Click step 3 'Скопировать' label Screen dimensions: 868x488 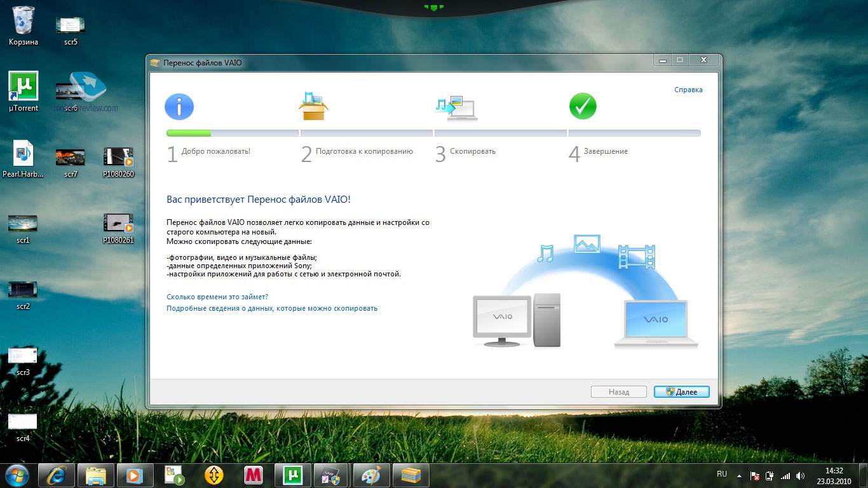point(473,151)
